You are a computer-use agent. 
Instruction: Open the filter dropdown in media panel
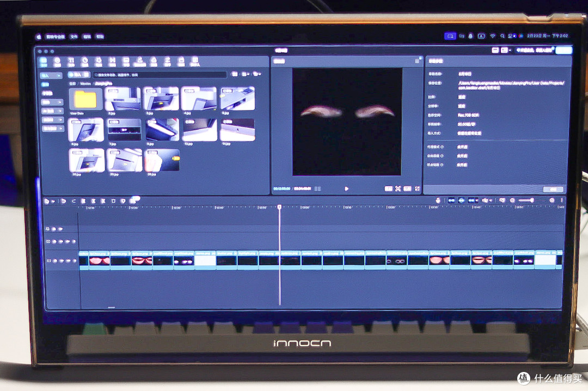(x=257, y=74)
